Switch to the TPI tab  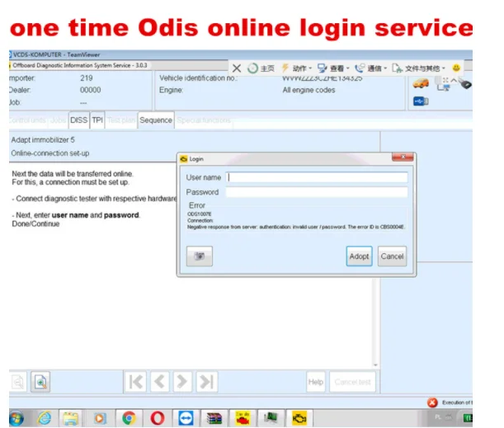pyautogui.click(x=97, y=120)
